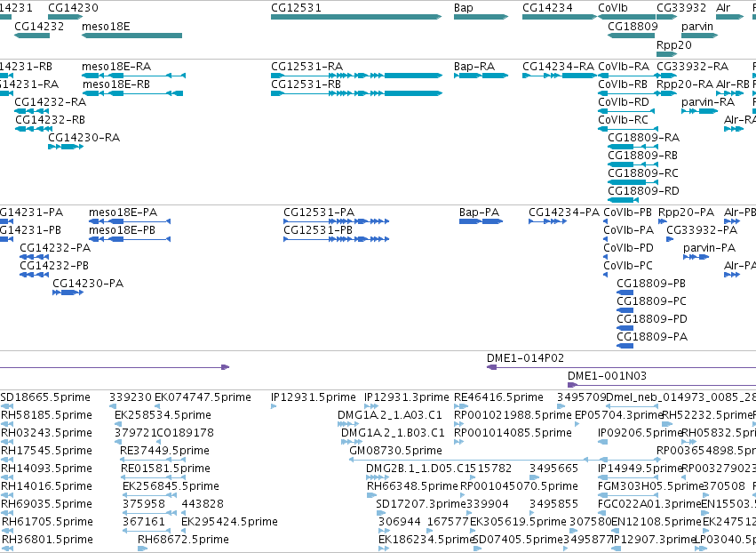
Task: Select the meso18E-RB transcript label
Action: coord(116,84)
